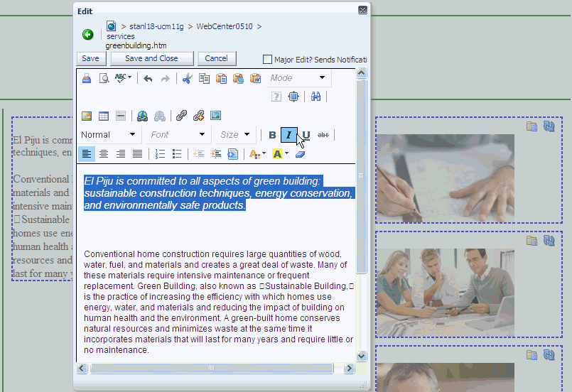
Task: Close the Edit dialog
Action: pos(362,10)
